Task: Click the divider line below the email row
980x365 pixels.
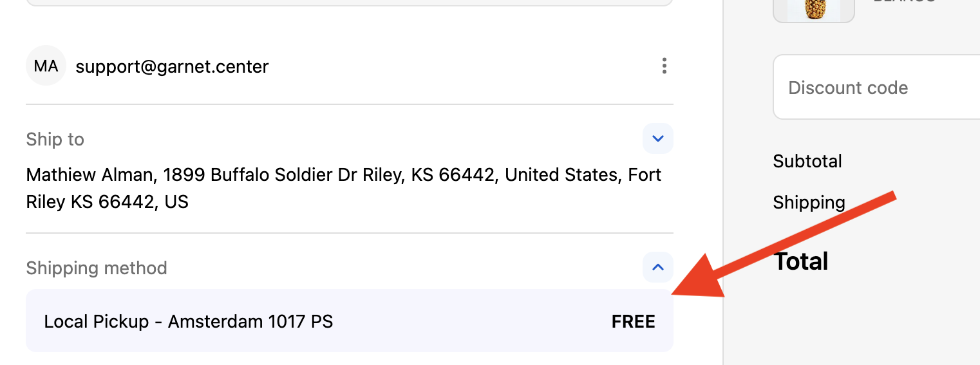Action: (349, 104)
